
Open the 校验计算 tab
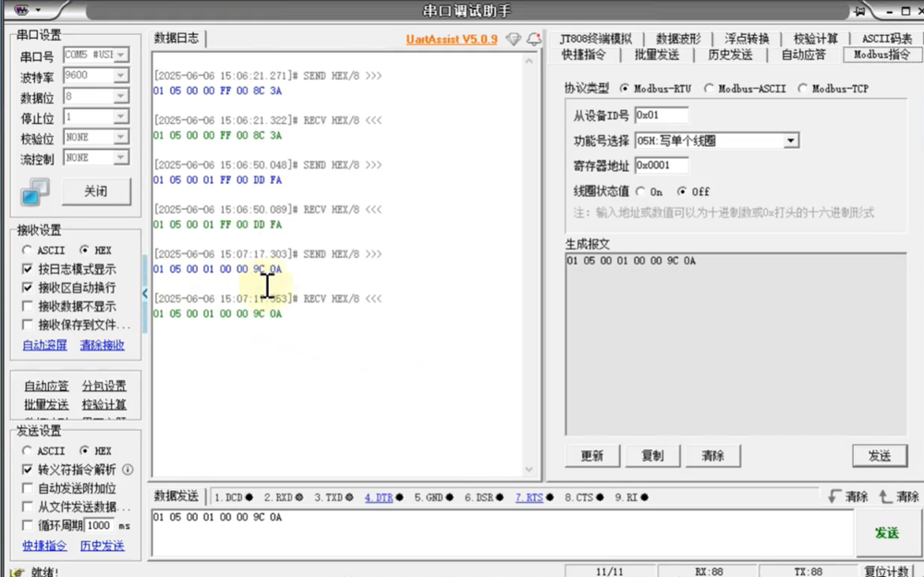point(815,38)
